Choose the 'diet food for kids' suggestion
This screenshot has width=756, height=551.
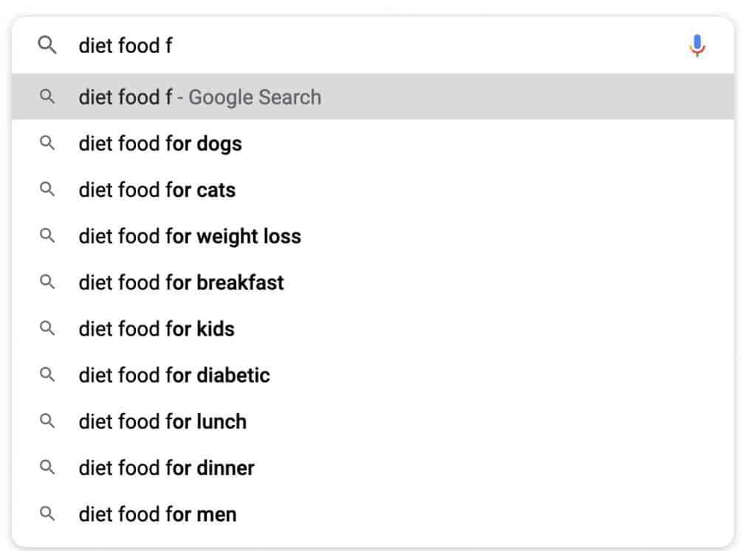[156, 329]
